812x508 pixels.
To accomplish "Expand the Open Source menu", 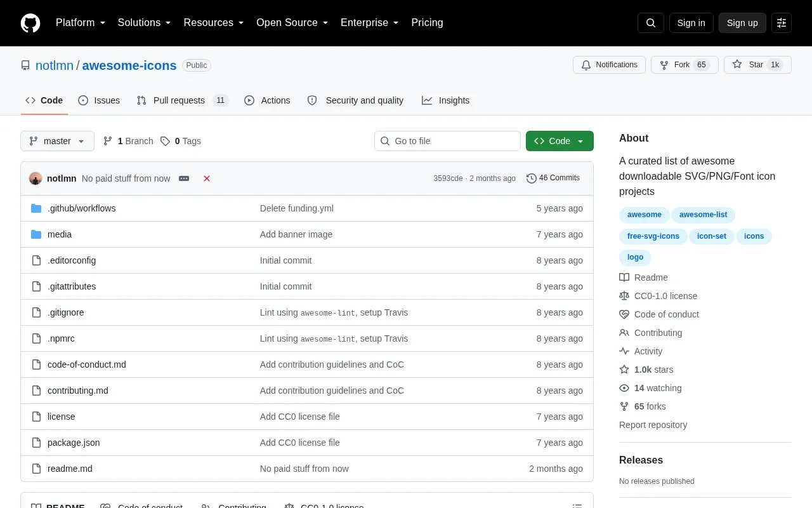I will tap(292, 23).
